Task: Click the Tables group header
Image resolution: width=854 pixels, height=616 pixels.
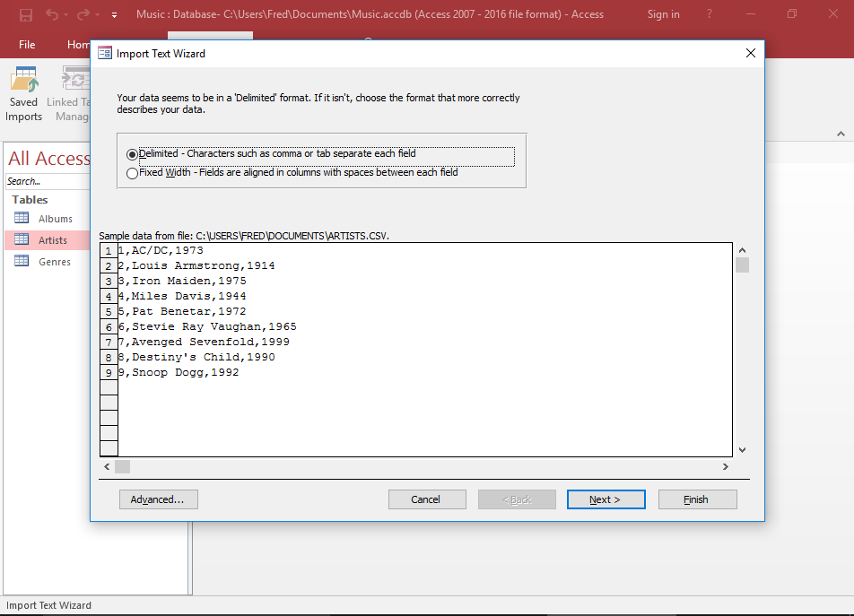Action: pos(30,200)
